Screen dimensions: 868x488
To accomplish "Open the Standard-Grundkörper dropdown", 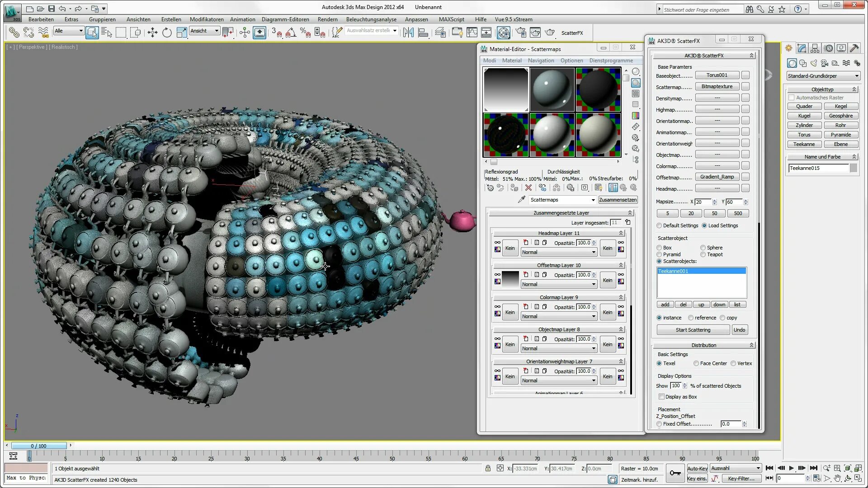I will tap(823, 75).
